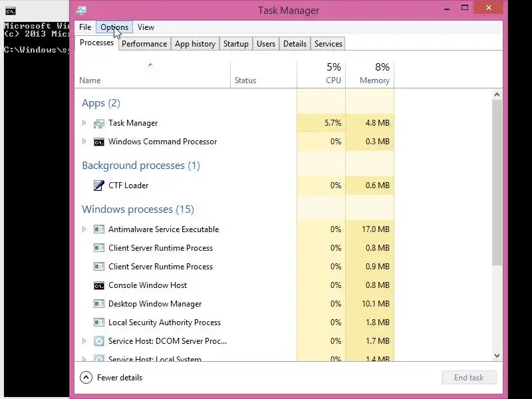This screenshot has height=399, width=532.
Task: Select the Windows processes (15) heading
Action: pos(138,209)
